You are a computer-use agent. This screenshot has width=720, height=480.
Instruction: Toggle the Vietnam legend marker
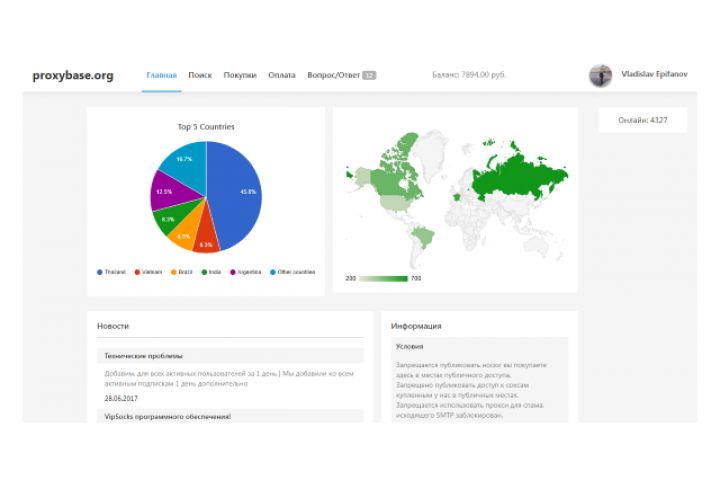click(137, 272)
